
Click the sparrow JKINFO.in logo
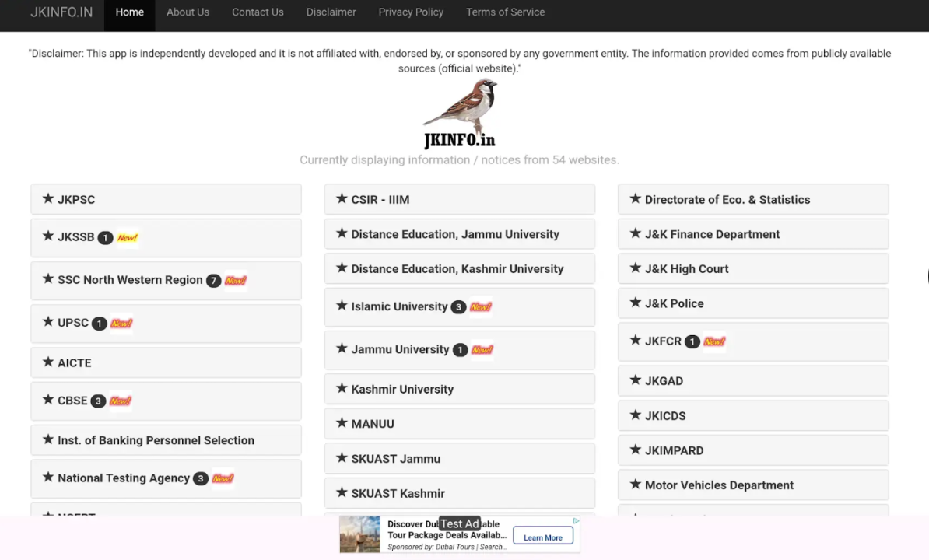tap(460, 114)
